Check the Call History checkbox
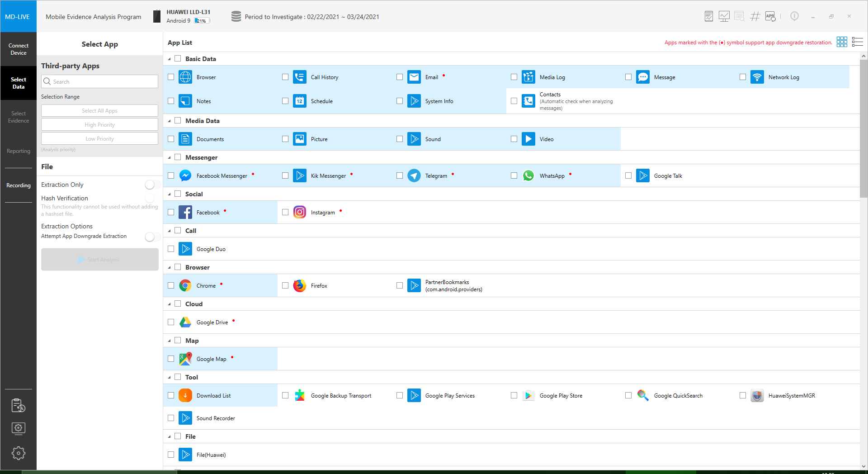868x474 pixels. 285,77
